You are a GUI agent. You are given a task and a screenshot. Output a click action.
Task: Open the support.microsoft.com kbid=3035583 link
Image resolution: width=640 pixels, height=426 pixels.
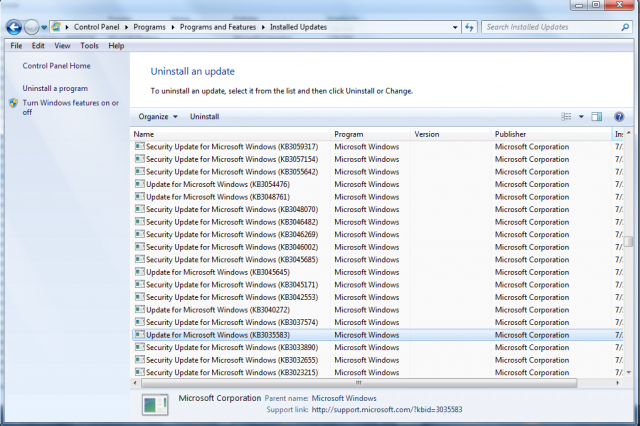pos(387,409)
